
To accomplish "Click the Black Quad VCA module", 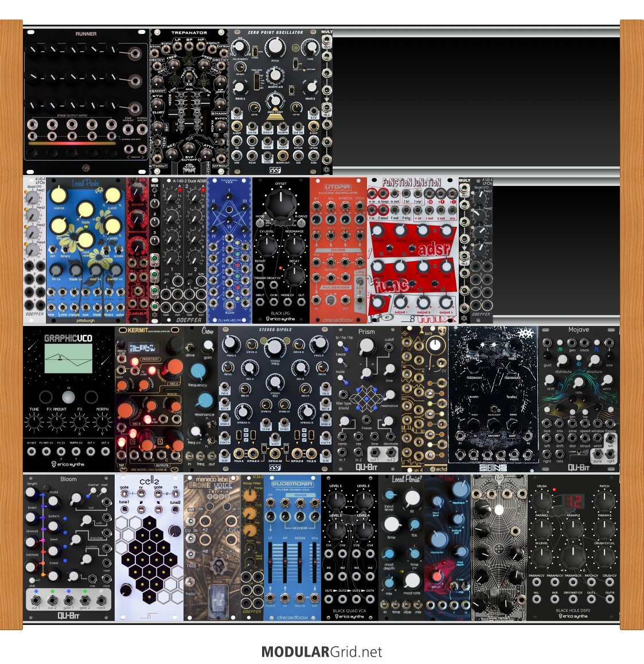I will (349, 547).
